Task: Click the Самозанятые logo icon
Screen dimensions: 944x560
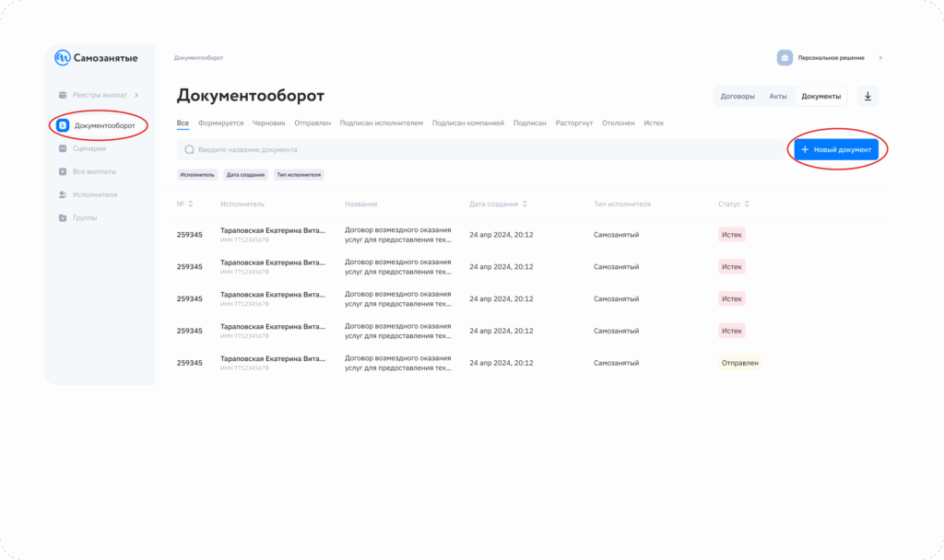Action: click(63, 58)
